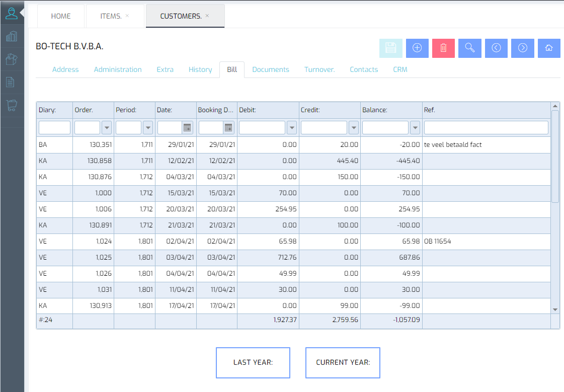Open the Documents sub-tab
Screen dimensions: 564x392
pos(271,69)
